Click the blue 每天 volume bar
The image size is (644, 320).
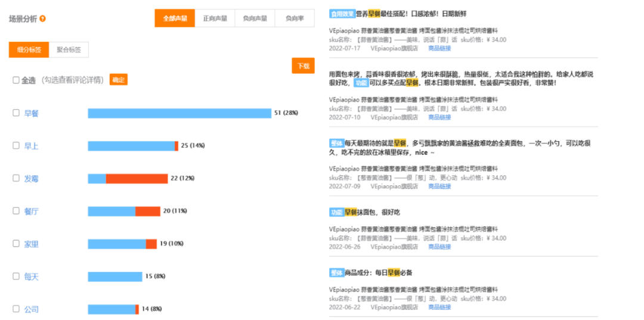point(115,276)
